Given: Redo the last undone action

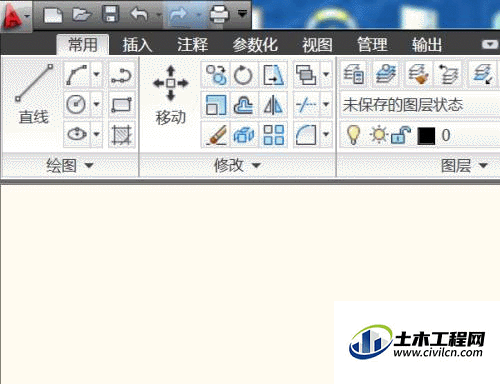Looking at the screenshot, I should pyautogui.click(x=179, y=15).
